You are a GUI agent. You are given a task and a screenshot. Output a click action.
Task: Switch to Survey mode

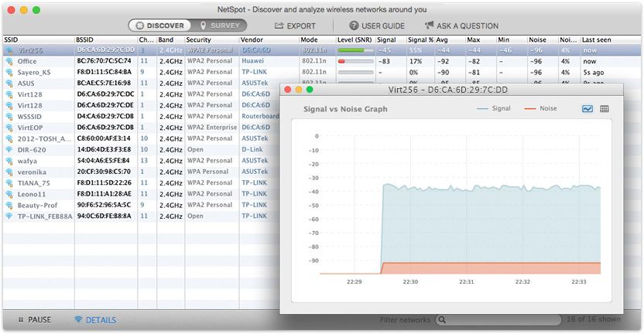[219, 26]
